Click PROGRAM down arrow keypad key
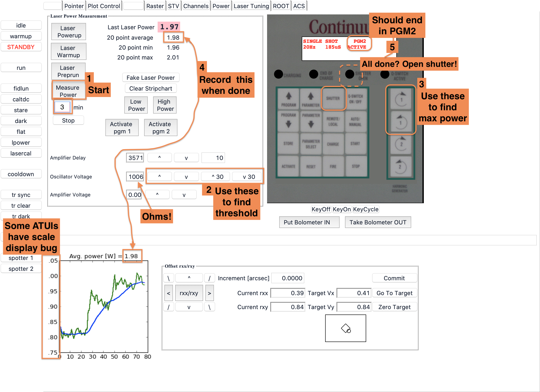The image size is (540, 392). pos(288,121)
